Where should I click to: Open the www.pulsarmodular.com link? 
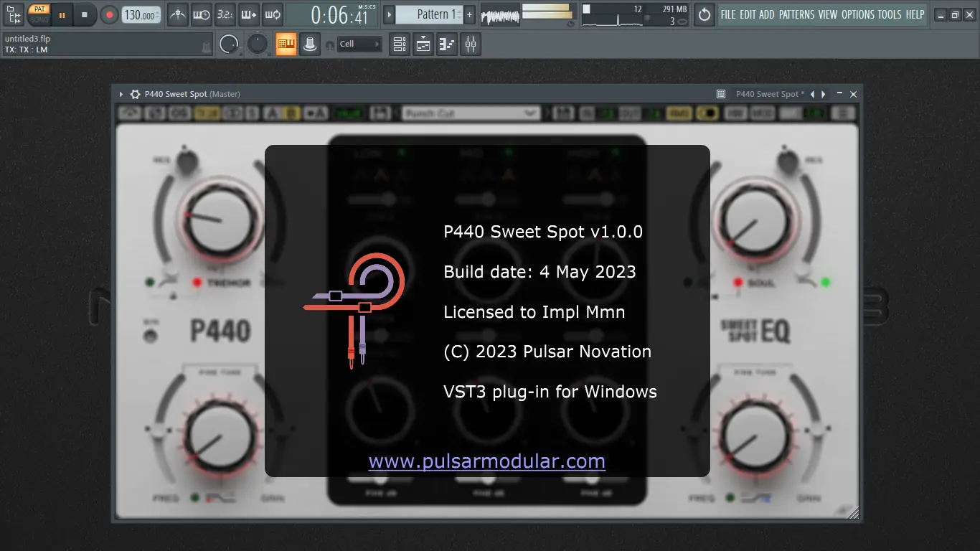[487, 461]
